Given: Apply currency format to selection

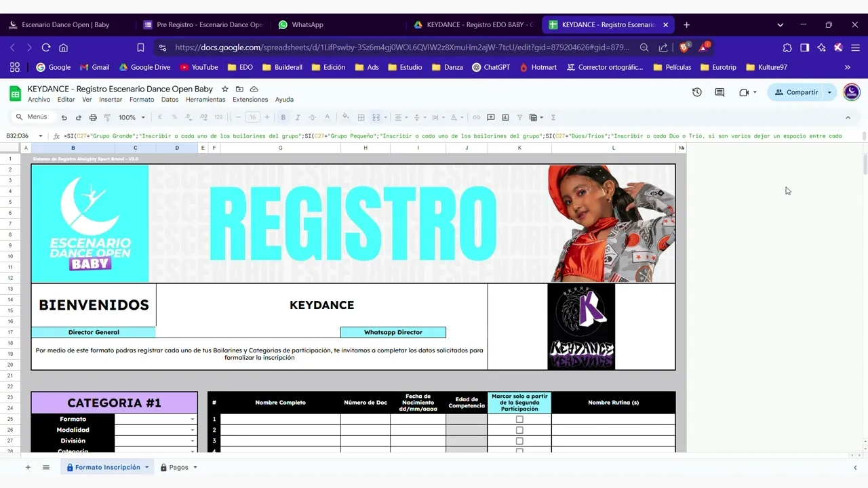Looking at the screenshot, I should 160,117.
